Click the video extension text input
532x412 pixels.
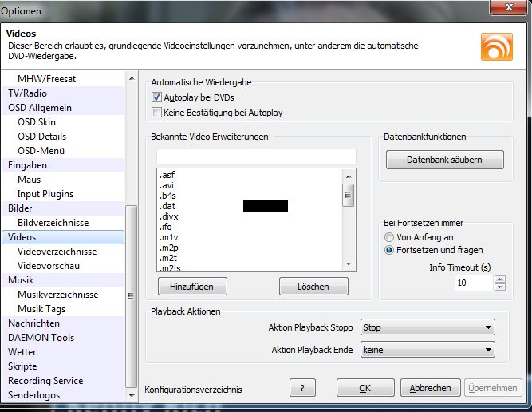click(256, 157)
